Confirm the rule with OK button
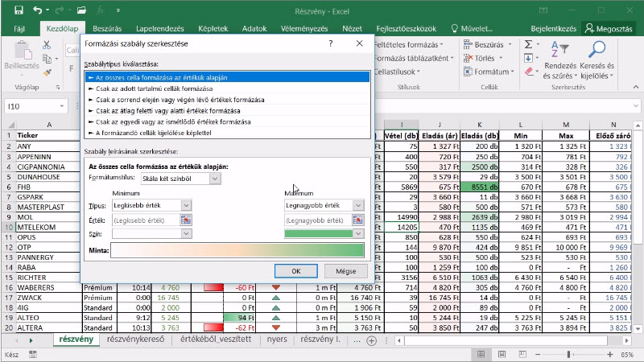The height and width of the screenshot is (362, 644). pyautogui.click(x=296, y=271)
